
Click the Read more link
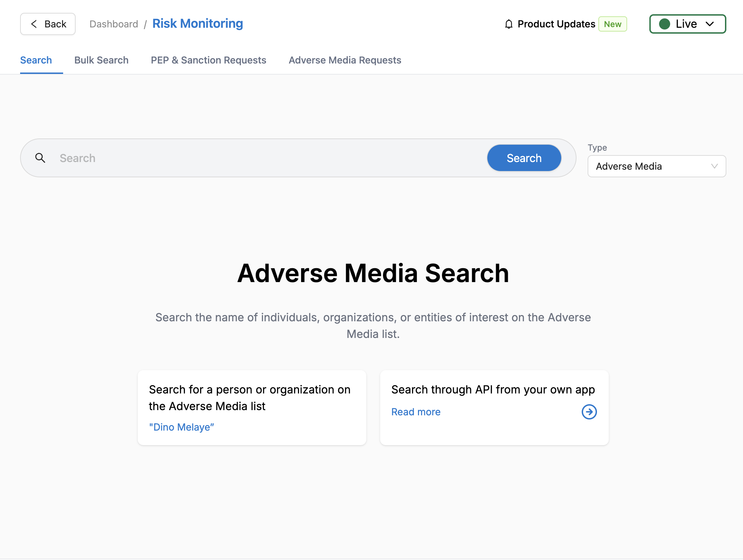(416, 412)
